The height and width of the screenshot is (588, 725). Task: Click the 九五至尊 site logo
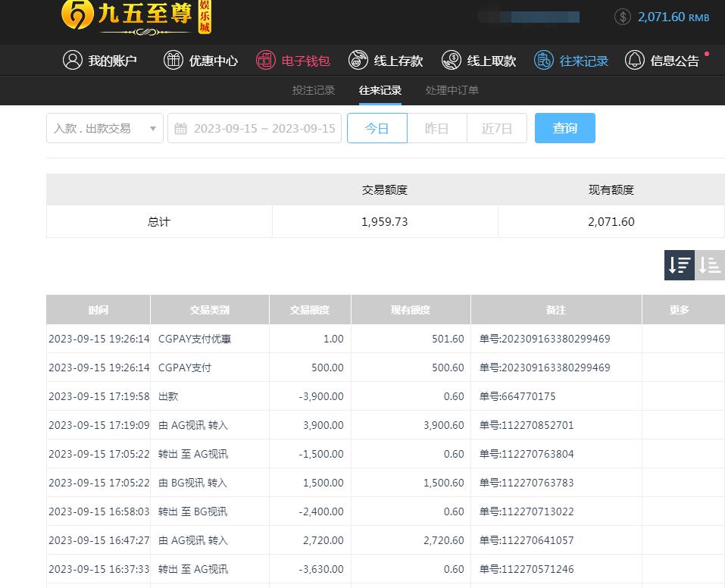[136, 17]
